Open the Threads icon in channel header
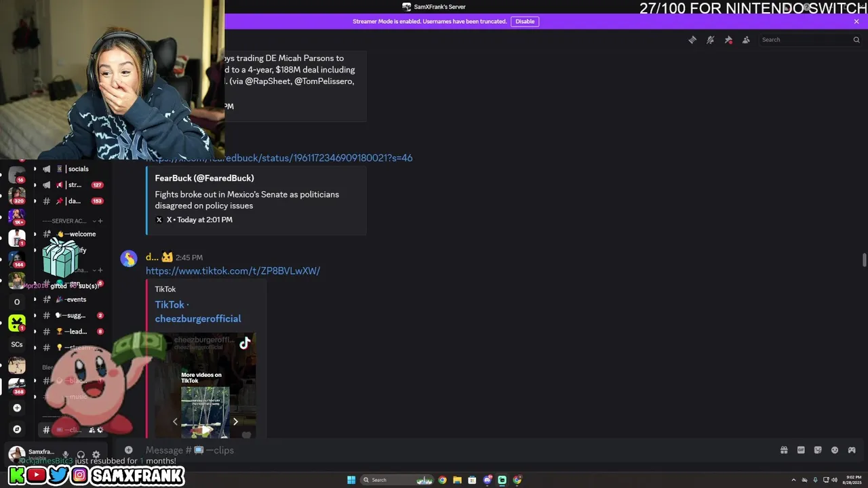868x488 pixels. (x=692, y=40)
